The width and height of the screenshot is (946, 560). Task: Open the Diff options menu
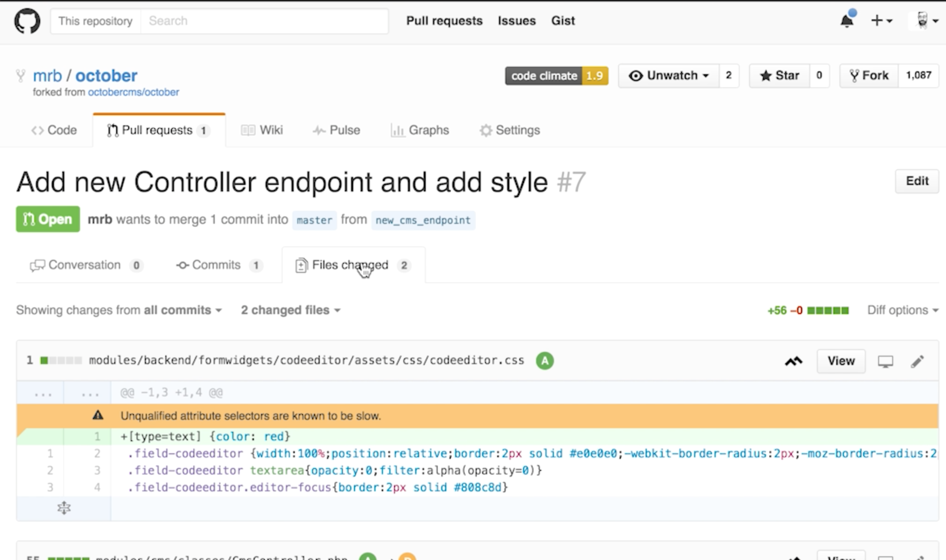902,310
